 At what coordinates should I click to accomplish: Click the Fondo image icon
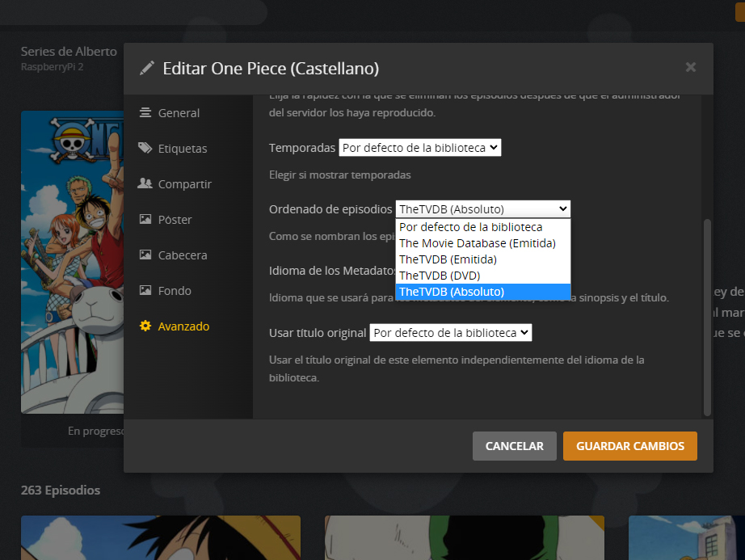[145, 290]
